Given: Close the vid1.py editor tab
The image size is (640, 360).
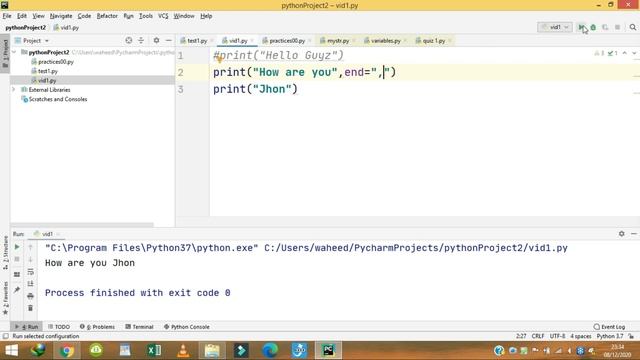Looking at the screenshot, I should [252, 40].
